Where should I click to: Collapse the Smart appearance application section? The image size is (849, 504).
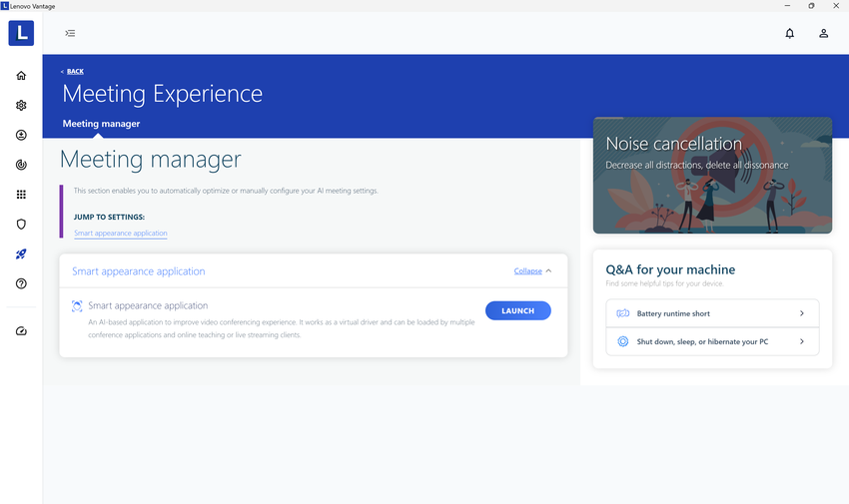532,270
